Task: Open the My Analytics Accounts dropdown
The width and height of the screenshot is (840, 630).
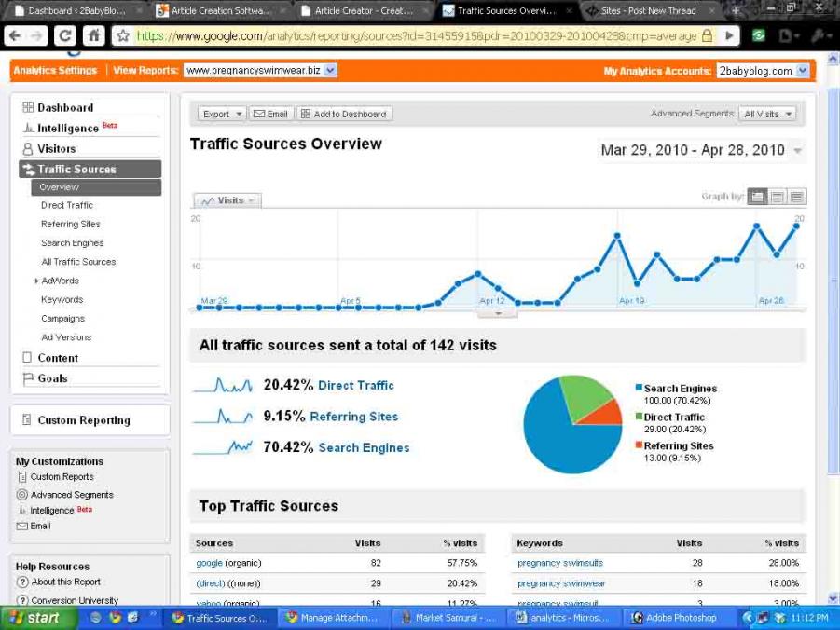Action: (x=763, y=71)
